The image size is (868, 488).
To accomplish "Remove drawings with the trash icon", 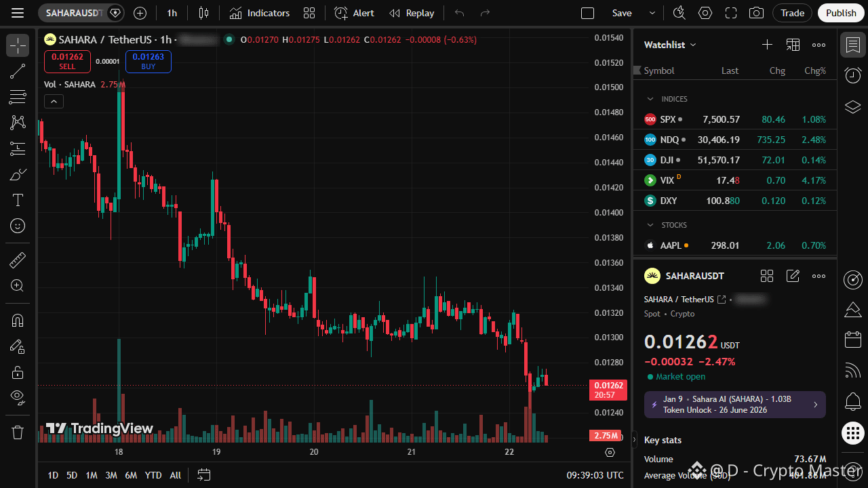I will click(18, 432).
